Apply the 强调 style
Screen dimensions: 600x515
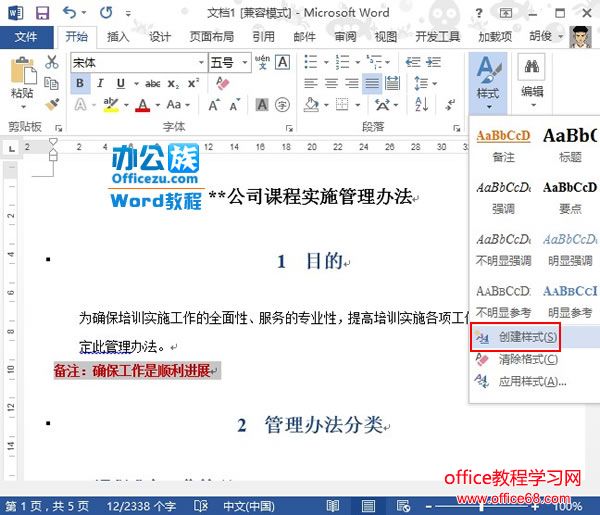(x=503, y=197)
